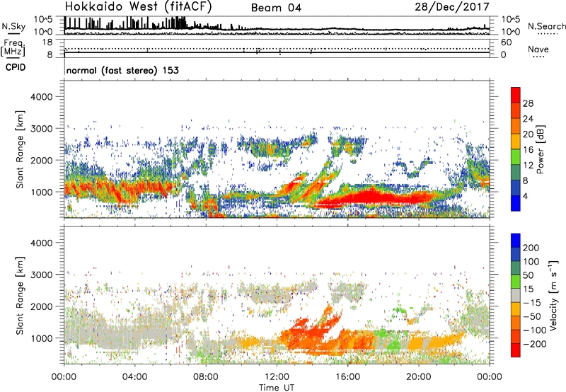Click the 28 label on power colorbar
This screenshot has width=566, height=392.
[x=528, y=103]
